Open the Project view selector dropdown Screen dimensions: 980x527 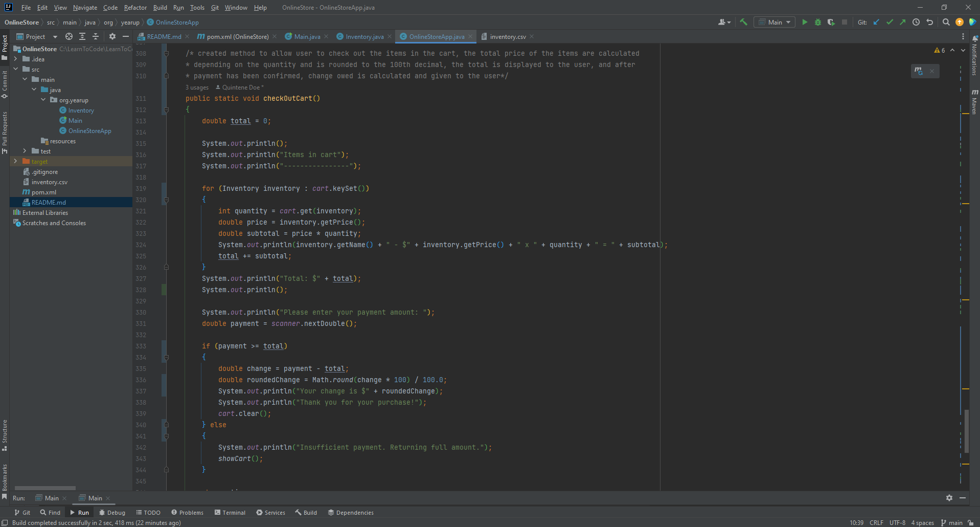37,36
